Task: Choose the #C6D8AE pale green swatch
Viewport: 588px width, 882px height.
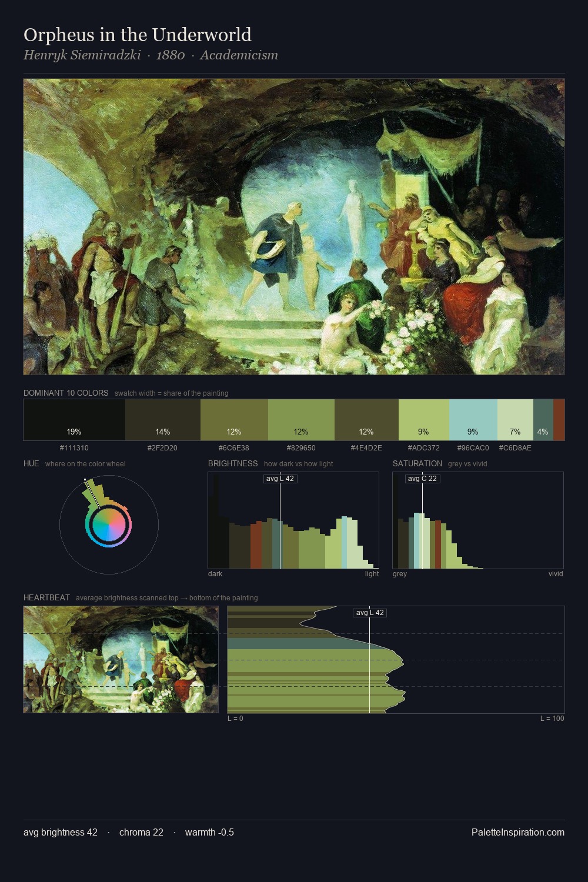Action: point(515,420)
